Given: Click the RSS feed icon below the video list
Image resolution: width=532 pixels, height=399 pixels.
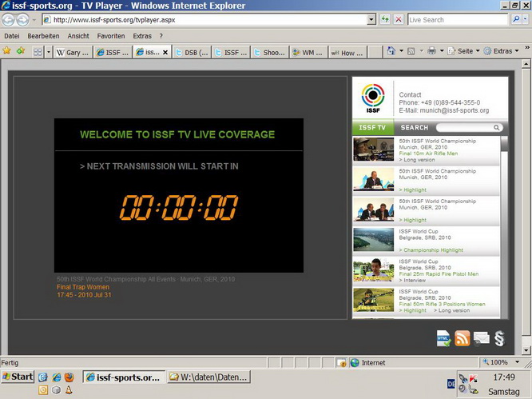Looking at the screenshot, I should (463, 338).
